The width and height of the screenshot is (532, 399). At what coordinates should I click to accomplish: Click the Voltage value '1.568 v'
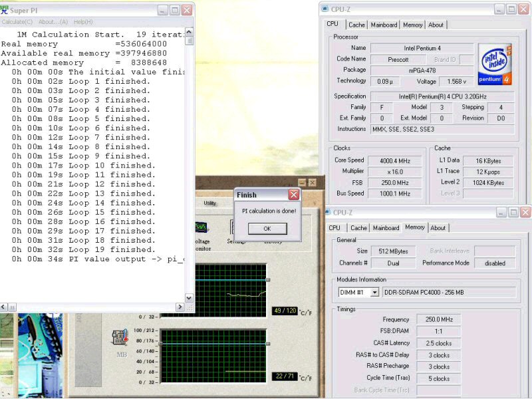pyautogui.click(x=457, y=81)
